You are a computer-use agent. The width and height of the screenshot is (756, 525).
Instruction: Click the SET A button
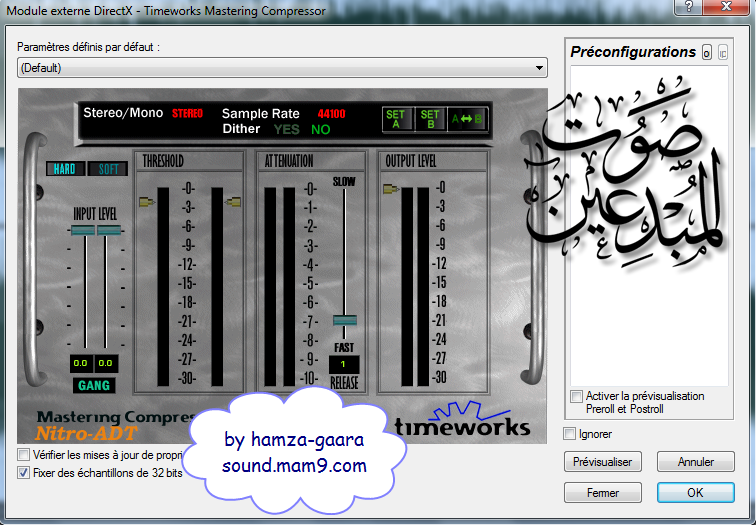click(x=397, y=119)
